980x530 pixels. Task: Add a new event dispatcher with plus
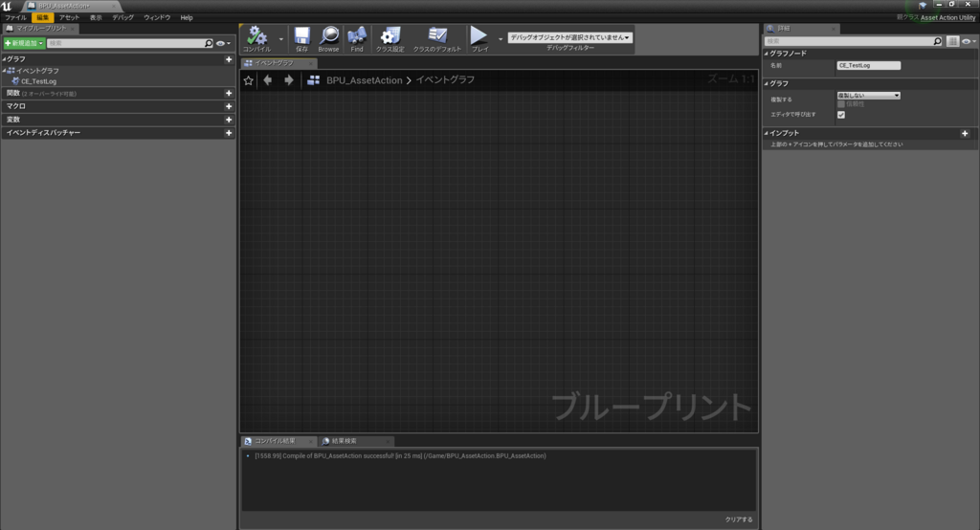click(x=229, y=132)
